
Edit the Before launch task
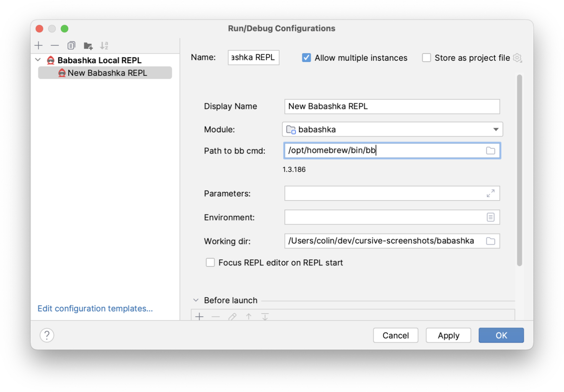[x=232, y=317]
